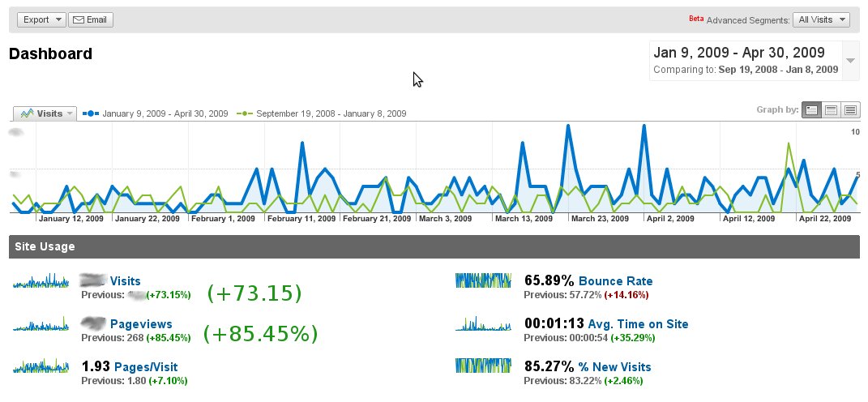The height and width of the screenshot is (402, 868).
Task: Click the Site Usage section header
Action: click(434, 247)
